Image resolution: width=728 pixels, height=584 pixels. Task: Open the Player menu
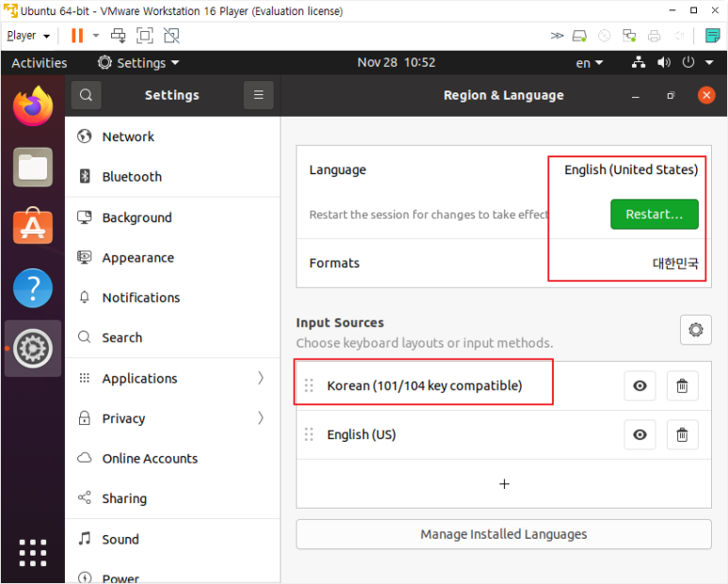coord(28,35)
